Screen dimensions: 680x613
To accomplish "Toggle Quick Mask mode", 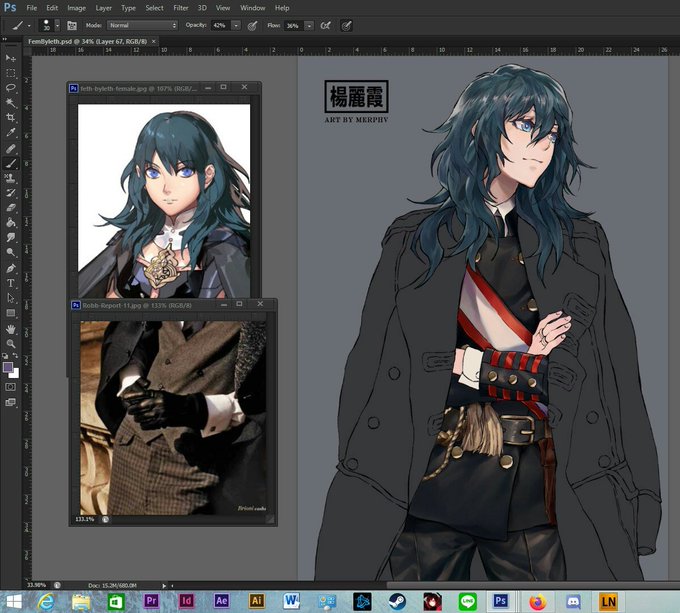I will pos(11,387).
